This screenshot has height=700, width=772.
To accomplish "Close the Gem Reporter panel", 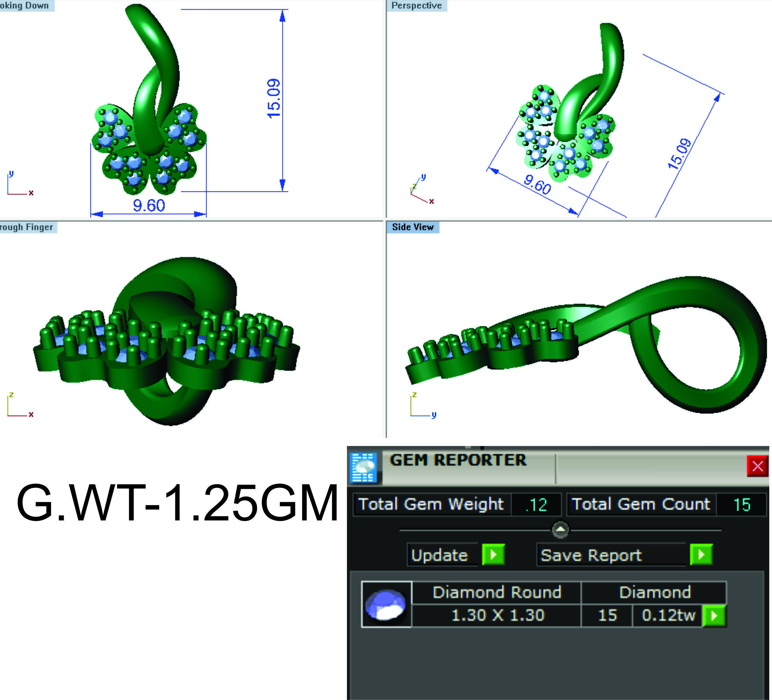I will (x=757, y=466).
